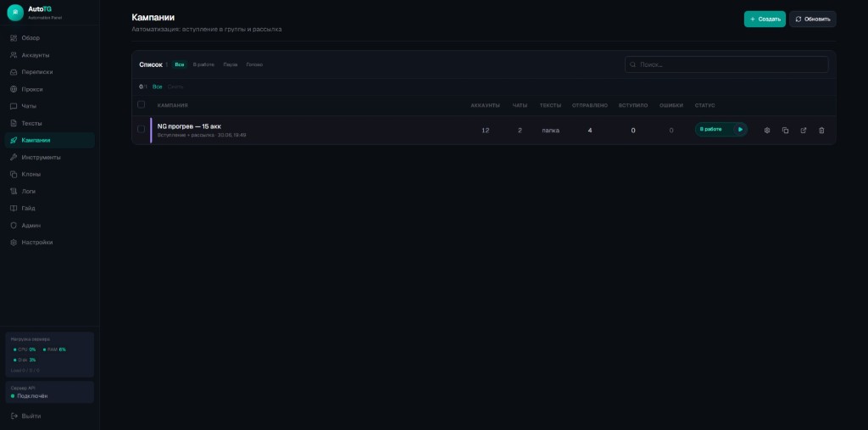Image resolution: width=868 pixels, height=430 pixels.
Task: Click the Все selection link under list
Action: click(x=157, y=87)
